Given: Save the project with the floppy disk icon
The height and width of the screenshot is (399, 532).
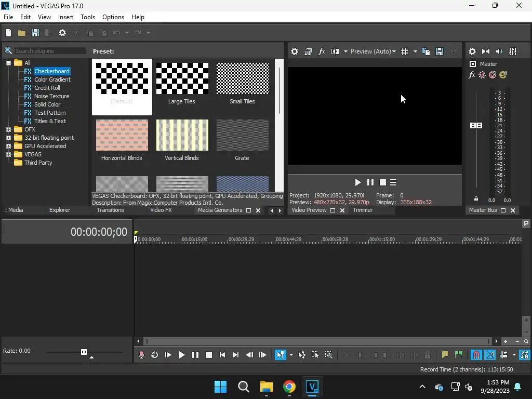Looking at the screenshot, I should [x=35, y=33].
